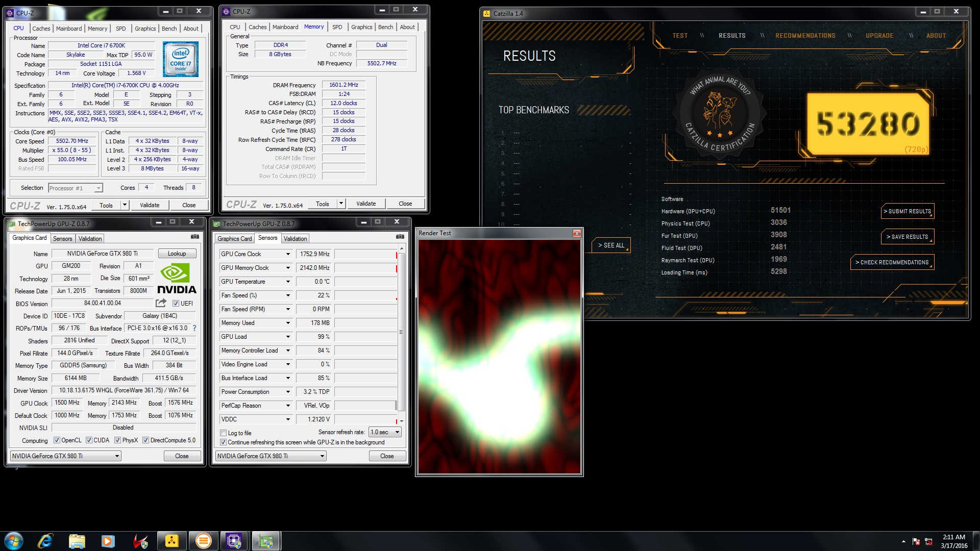This screenshot has width=980, height=551.
Task: Launch Internet Explorer from the taskbar
Action: click(x=45, y=541)
